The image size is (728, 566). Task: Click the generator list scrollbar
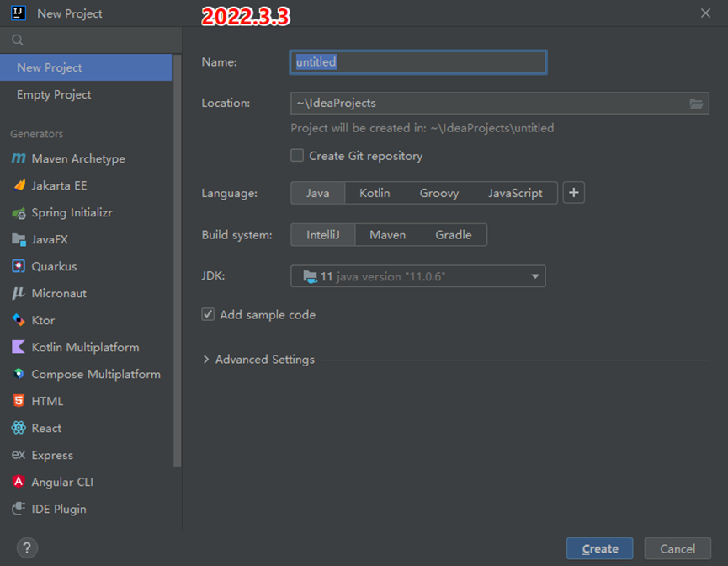pyautogui.click(x=177, y=260)
